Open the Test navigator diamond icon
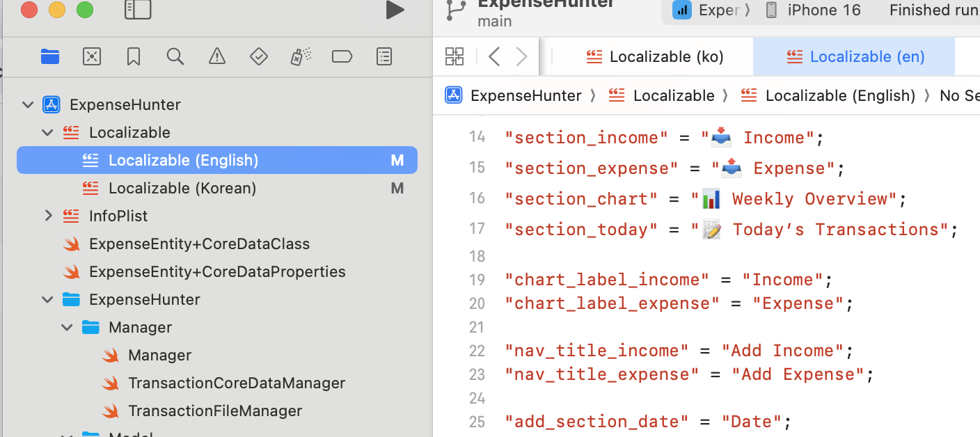Viewport: 980px width, 437px height. tap(259, 56)
